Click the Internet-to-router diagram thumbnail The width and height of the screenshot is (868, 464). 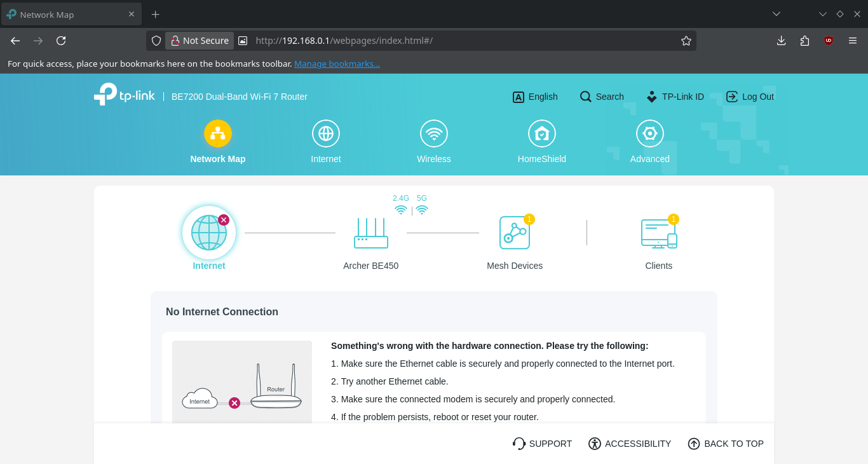(x=242, y=381)
